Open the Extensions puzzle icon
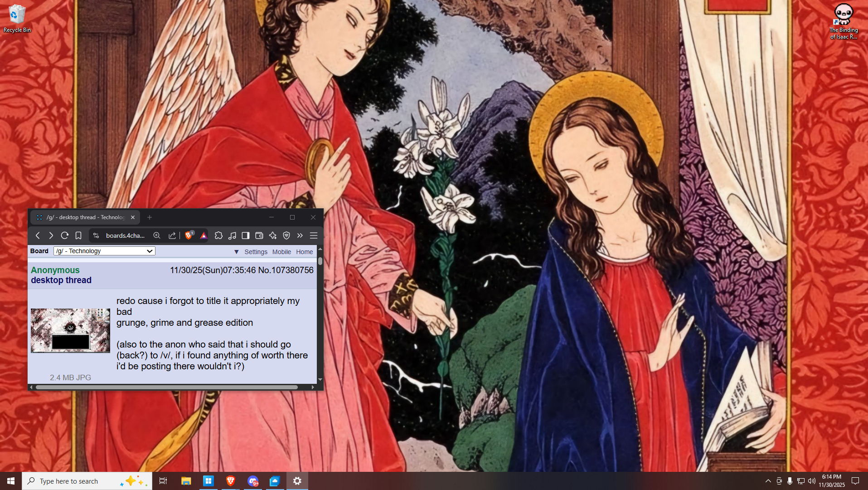The image size is (868, 490). tap(218, 235)
